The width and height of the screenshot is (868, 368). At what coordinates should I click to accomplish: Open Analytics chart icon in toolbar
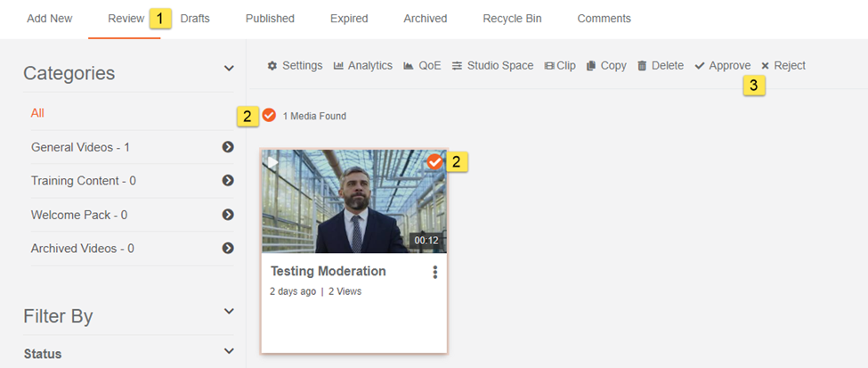click(339, 66)
